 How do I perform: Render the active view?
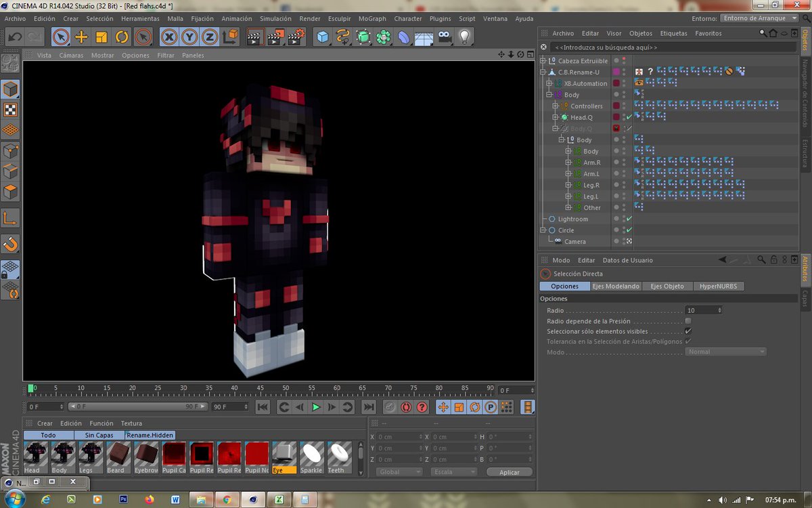255,37
